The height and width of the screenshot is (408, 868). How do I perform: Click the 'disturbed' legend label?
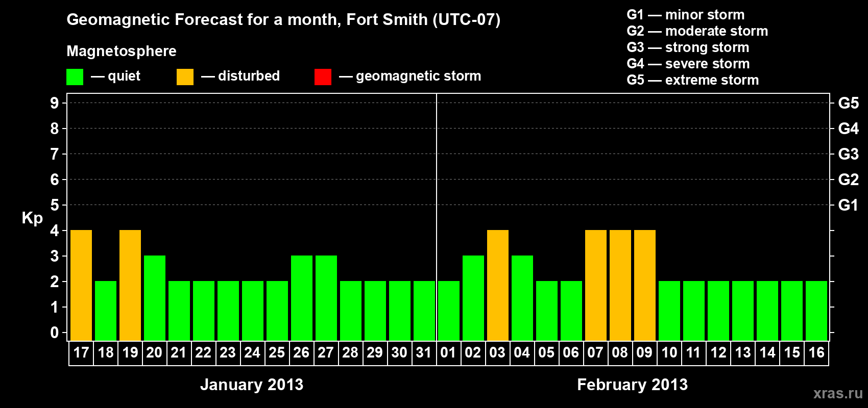[x=249, y=76]
